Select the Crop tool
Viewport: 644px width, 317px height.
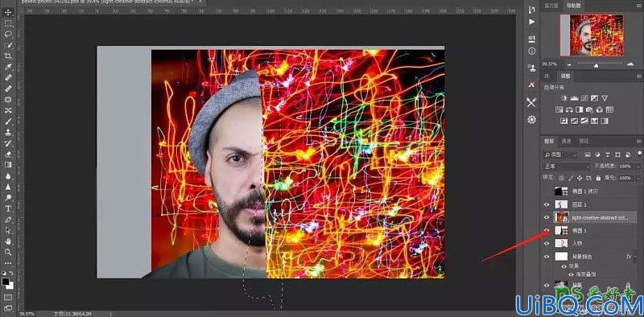coord(7,56)
